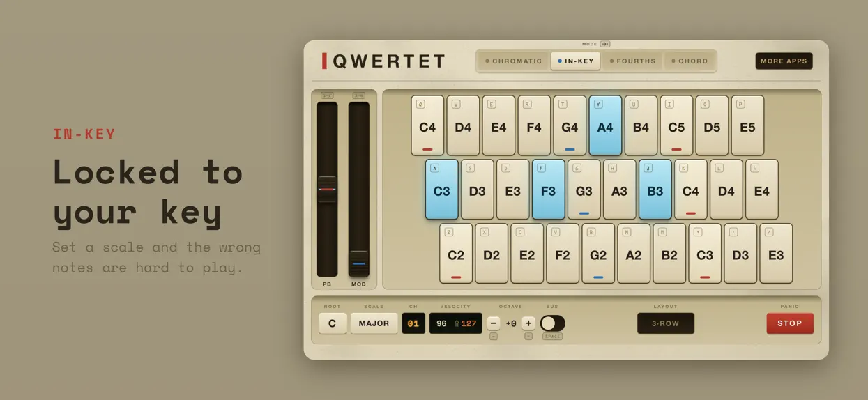
Task: Switch to the Chromatic mode tab
Action: (x=514, y=61)
